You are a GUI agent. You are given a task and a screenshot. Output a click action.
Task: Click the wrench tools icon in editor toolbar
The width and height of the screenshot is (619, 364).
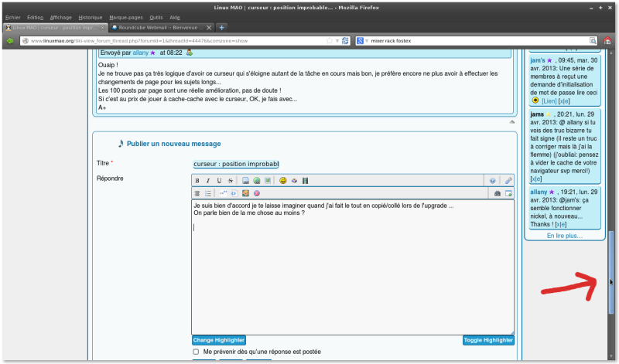pyautogui.click(x=508, y=181)
